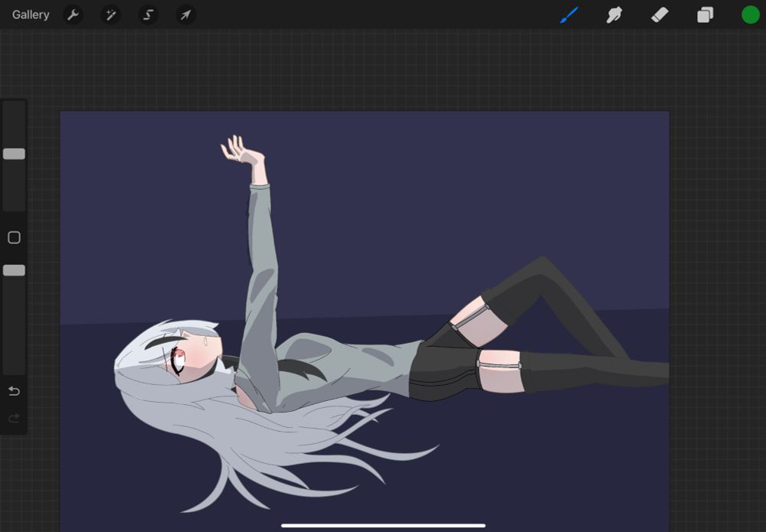Activate the Selection tool

click(x=148, y=15)
